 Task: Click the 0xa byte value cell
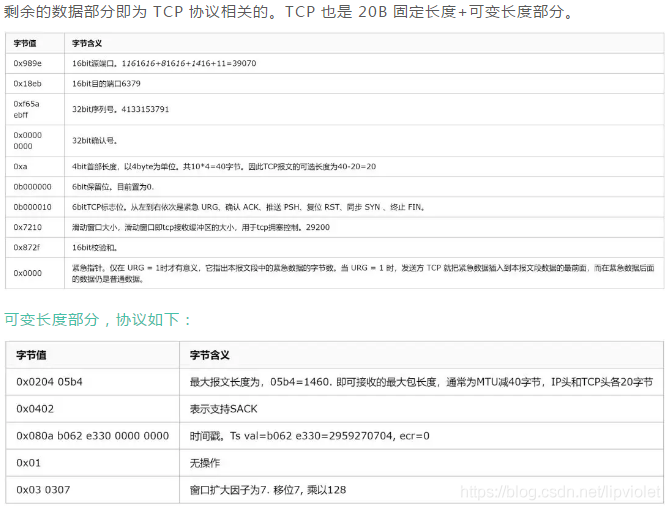tap(35, 166)
